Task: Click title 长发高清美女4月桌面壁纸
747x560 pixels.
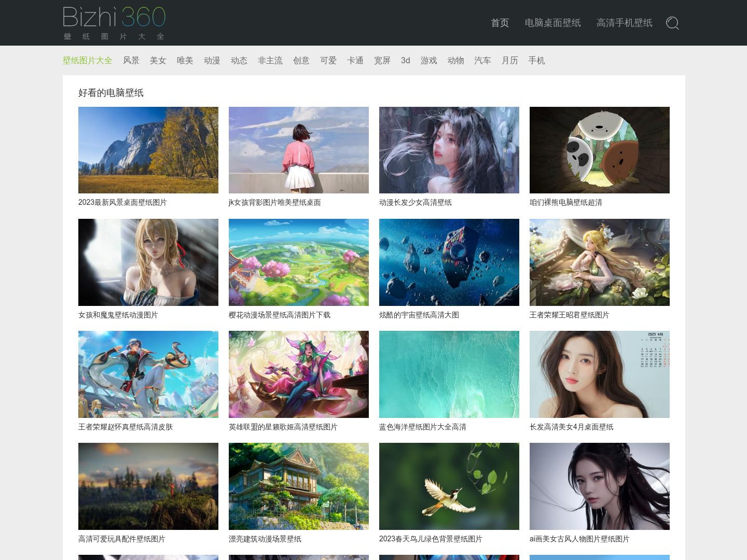Action: click(572, 427)
